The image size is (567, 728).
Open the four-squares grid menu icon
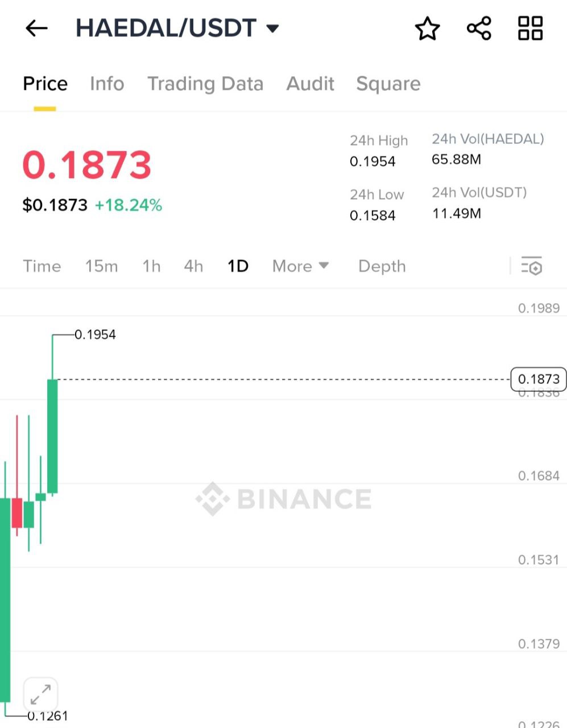click(x=530, y=28)
